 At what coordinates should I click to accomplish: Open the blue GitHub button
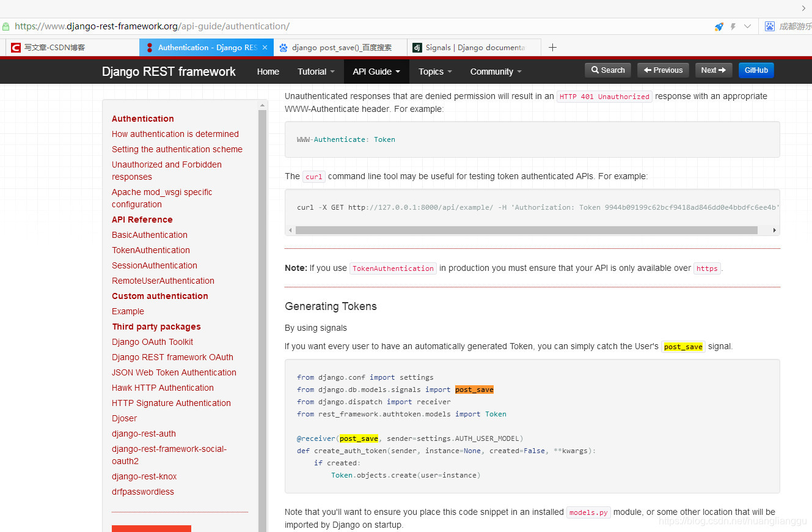[x=756, y=70]
